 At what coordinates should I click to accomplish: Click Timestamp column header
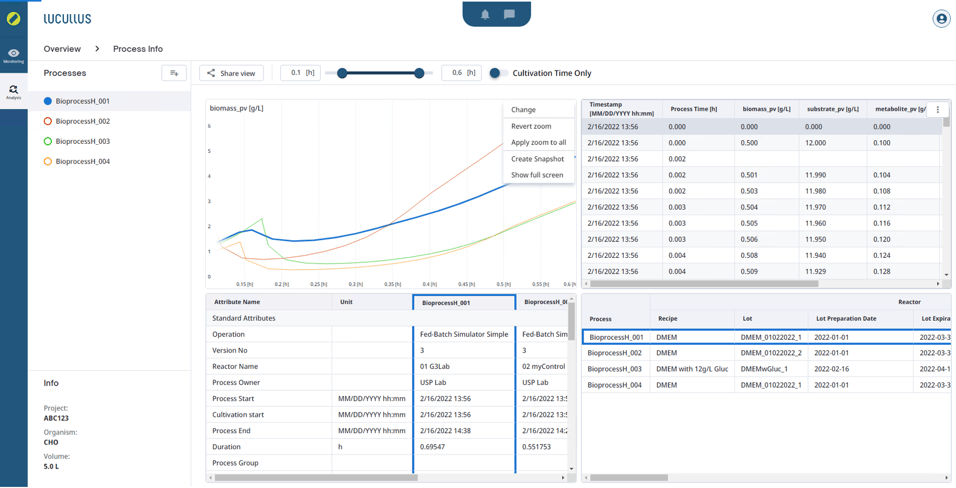622,109
